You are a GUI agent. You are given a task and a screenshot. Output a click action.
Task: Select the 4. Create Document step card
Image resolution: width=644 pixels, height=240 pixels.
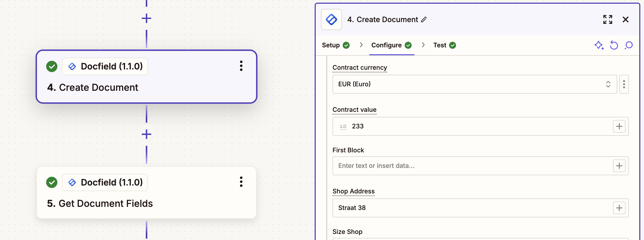pos(146,77)
